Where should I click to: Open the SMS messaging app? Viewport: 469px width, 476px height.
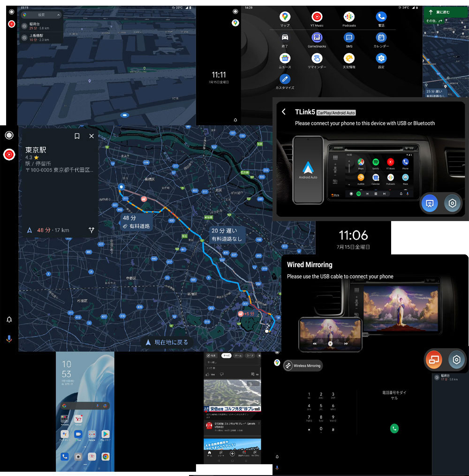click(349, 38)
